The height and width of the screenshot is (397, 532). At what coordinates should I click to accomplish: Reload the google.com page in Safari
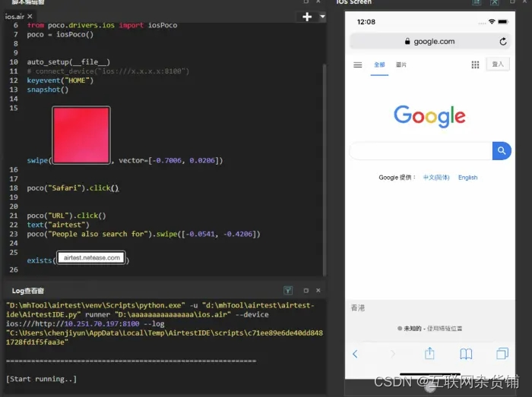click(503, 41)
